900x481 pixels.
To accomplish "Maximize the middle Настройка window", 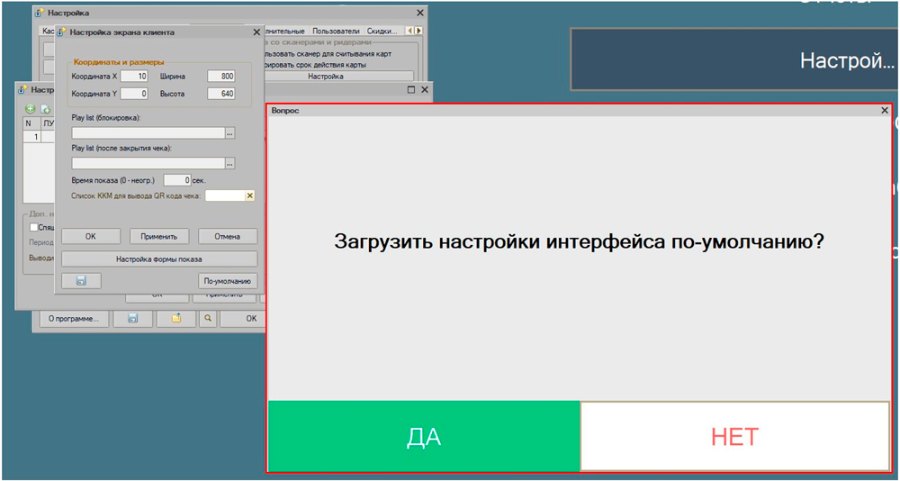I will pos(411,90).
